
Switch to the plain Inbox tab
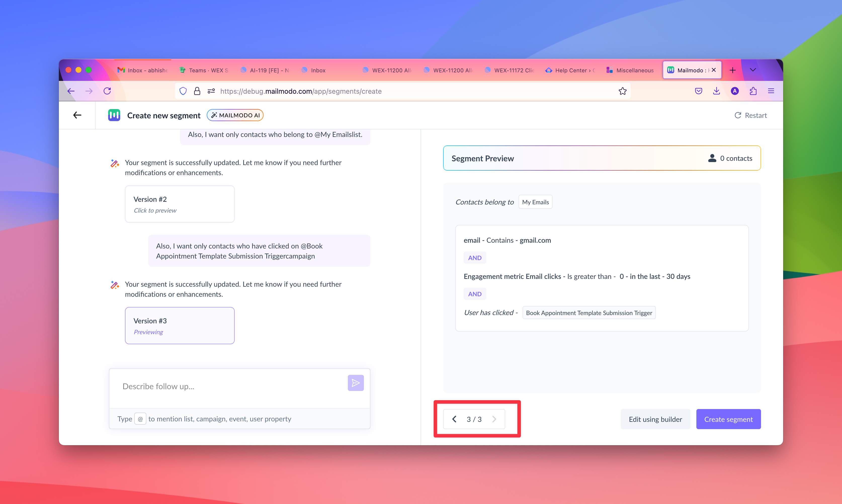pos(326,70)
